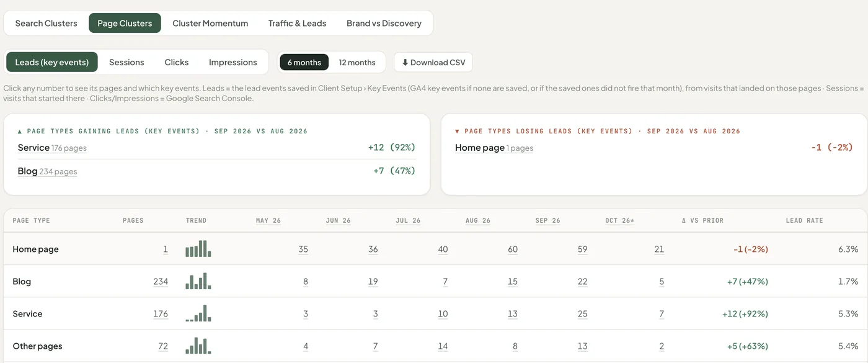Select the Page Clusters tab

[x=125, y=23]
